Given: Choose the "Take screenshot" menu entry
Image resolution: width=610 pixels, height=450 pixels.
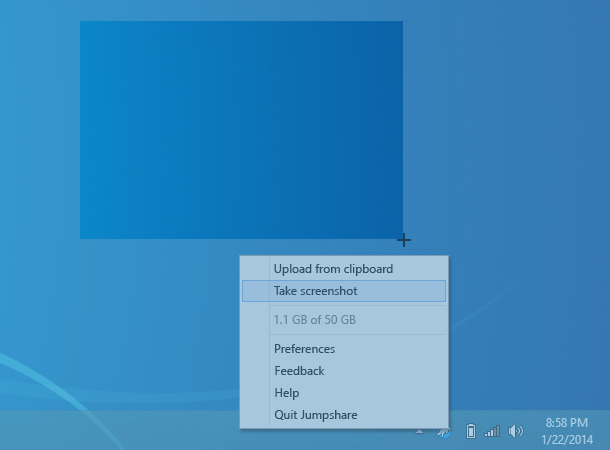Looking at the screenshot, I should tap(315, 291).
